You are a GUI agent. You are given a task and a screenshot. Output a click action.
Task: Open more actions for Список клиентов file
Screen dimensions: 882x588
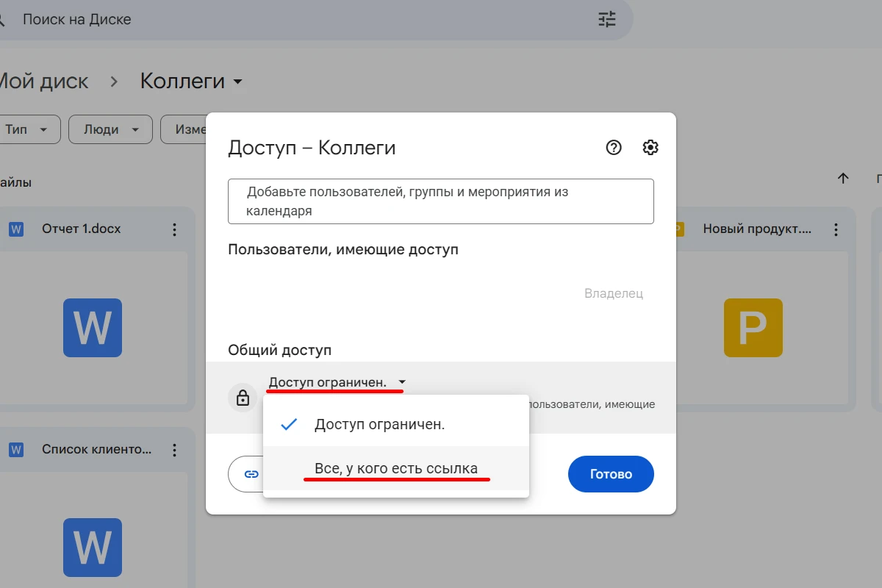174,449
